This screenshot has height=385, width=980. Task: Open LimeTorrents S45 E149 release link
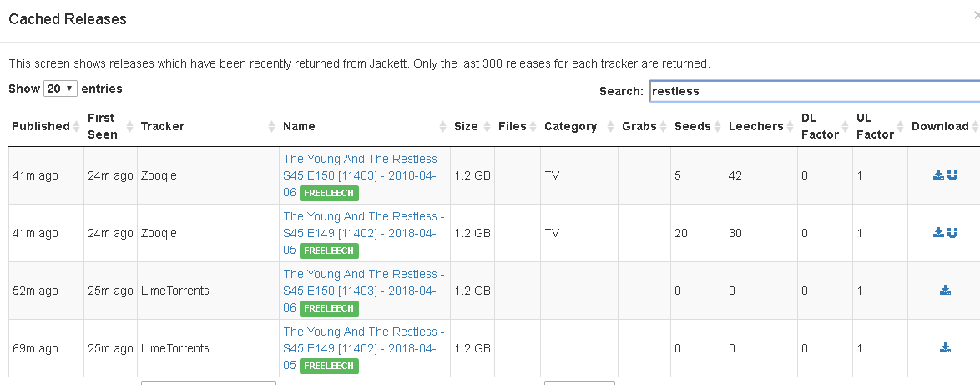coord(363,339)
